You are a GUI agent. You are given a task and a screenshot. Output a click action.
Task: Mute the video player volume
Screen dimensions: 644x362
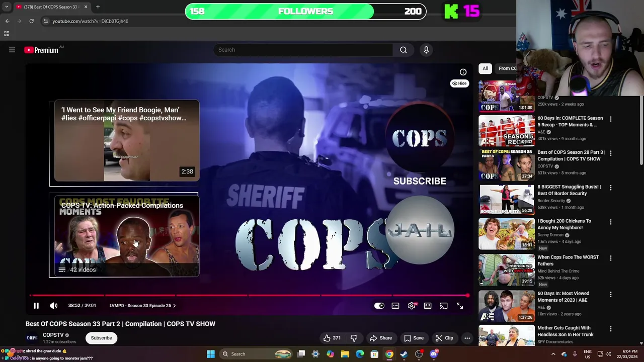click(x=54, y=306)
